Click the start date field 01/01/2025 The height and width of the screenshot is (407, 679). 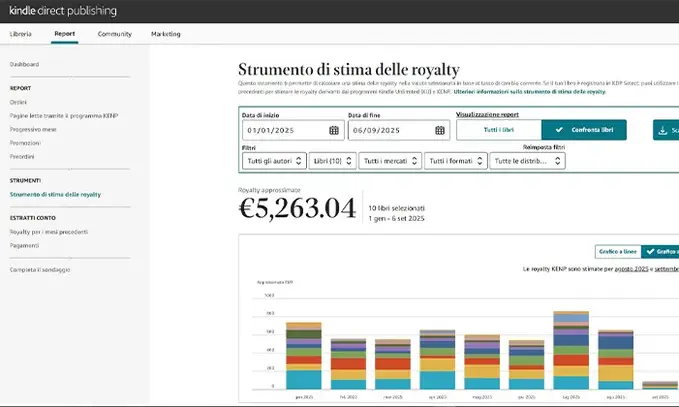click(293, 130)
